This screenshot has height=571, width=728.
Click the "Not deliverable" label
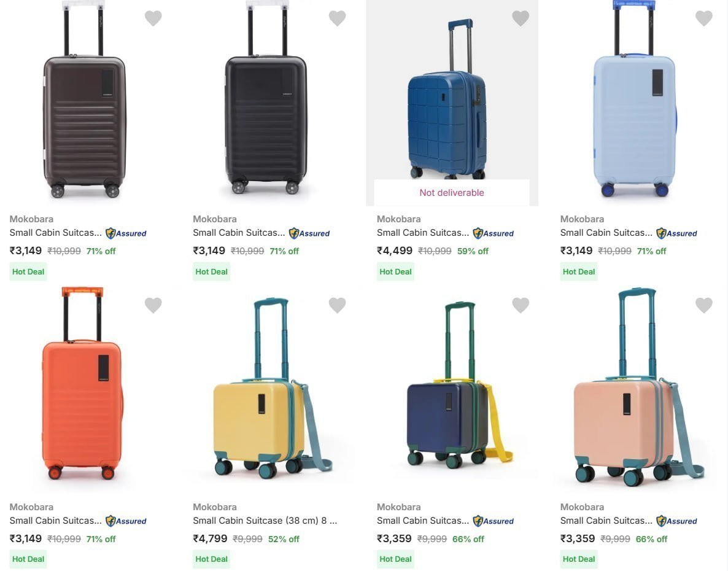[451, 193]
